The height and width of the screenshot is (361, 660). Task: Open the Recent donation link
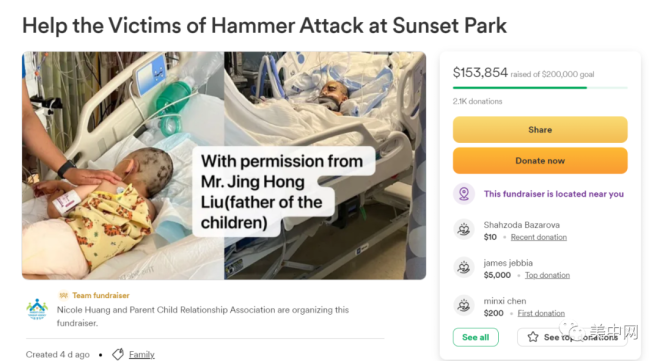539,237
